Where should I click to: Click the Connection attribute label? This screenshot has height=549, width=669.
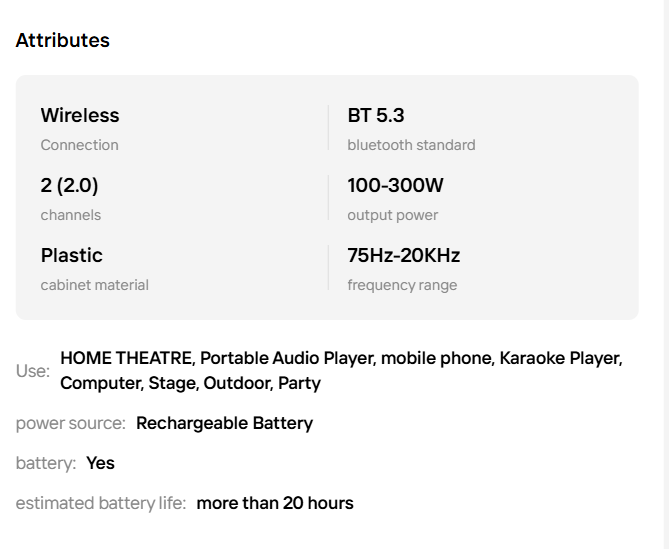tap(79, 145)
